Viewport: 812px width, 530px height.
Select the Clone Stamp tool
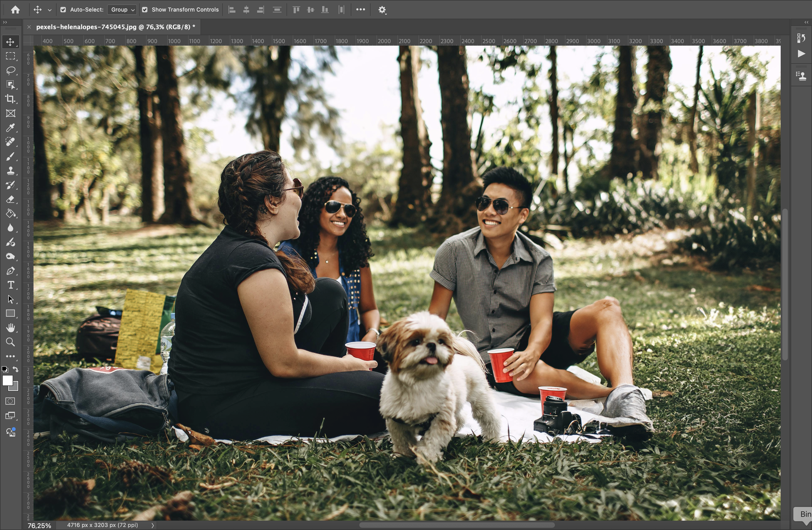pyautogui.click(x=10, y=171)
